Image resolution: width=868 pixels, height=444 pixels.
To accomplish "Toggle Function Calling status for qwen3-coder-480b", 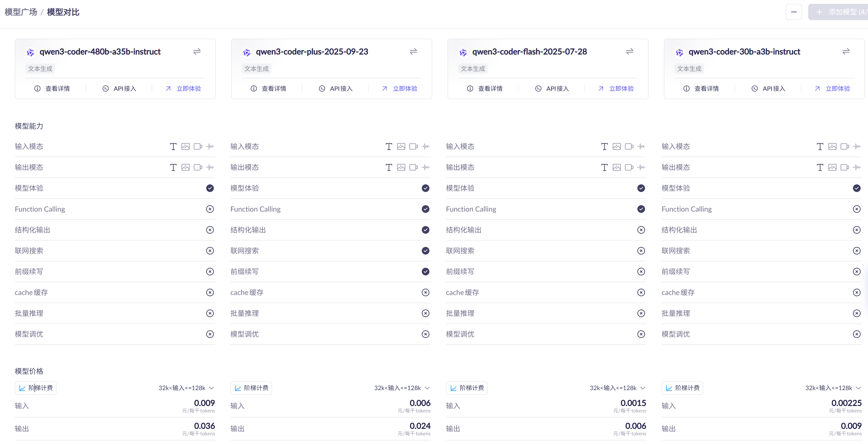I will 210,209.
